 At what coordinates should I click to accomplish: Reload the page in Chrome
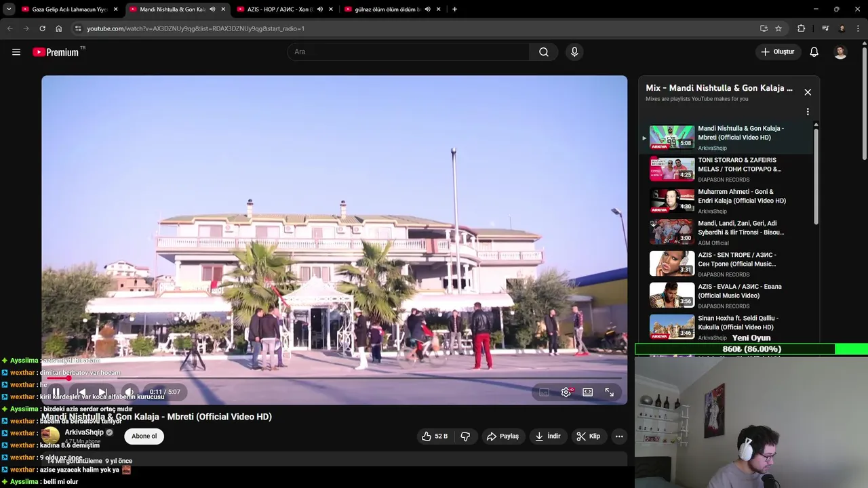point(42,28)
